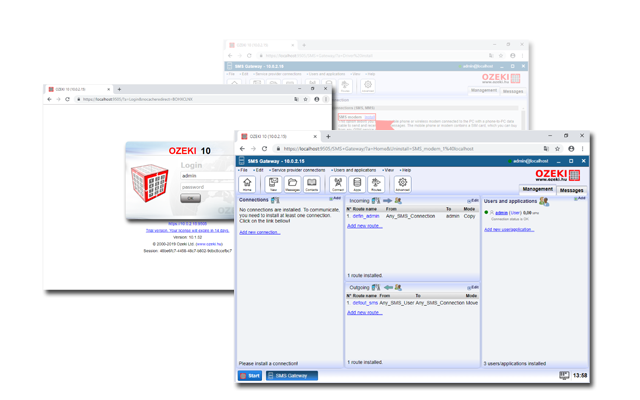Open profile icon in front browser window
The image size is (640, 400).
pyautogui.click(x=571, y=149)
